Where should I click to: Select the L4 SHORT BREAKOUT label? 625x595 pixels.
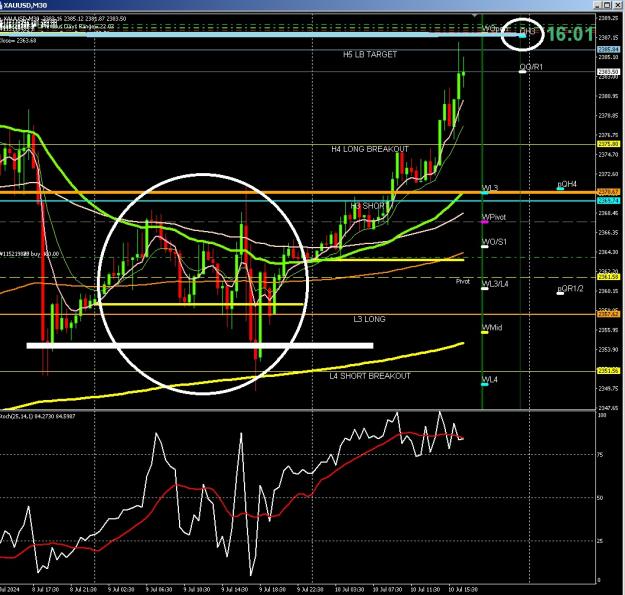pos(370,376)
